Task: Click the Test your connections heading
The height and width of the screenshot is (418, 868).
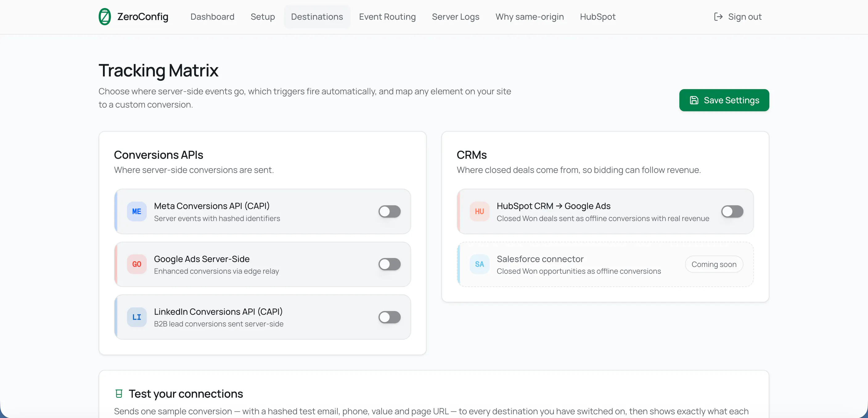Action: click(186, 394)
